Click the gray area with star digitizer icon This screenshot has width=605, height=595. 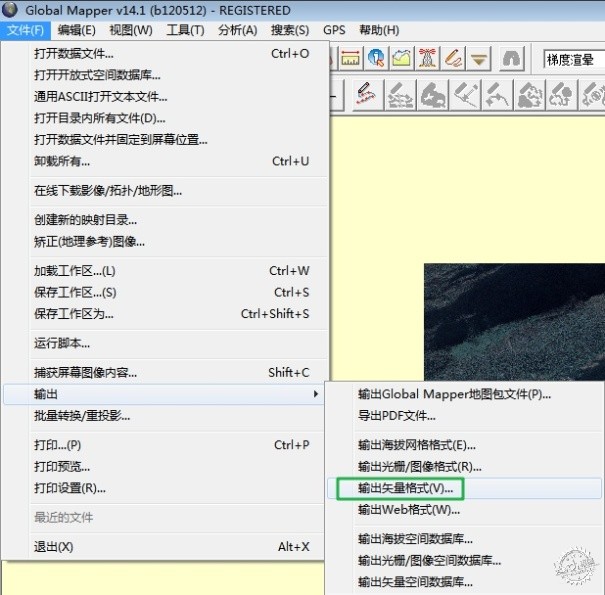[433, 95]
